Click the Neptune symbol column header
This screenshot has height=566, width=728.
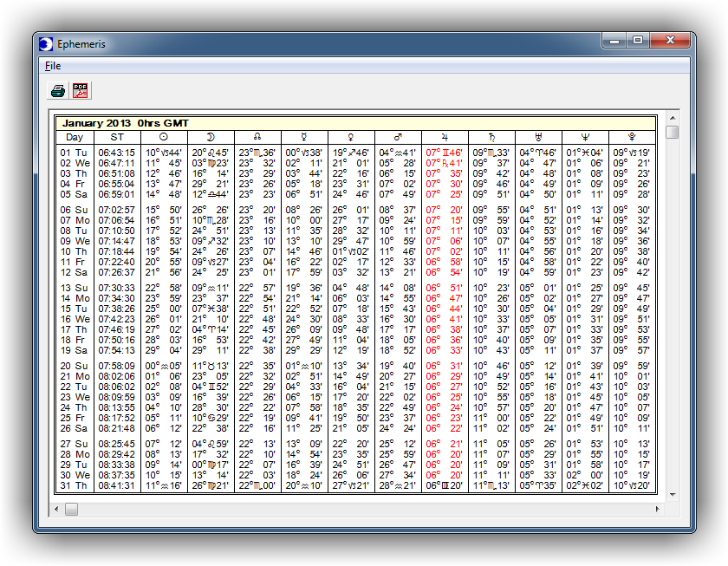point(585,137)
